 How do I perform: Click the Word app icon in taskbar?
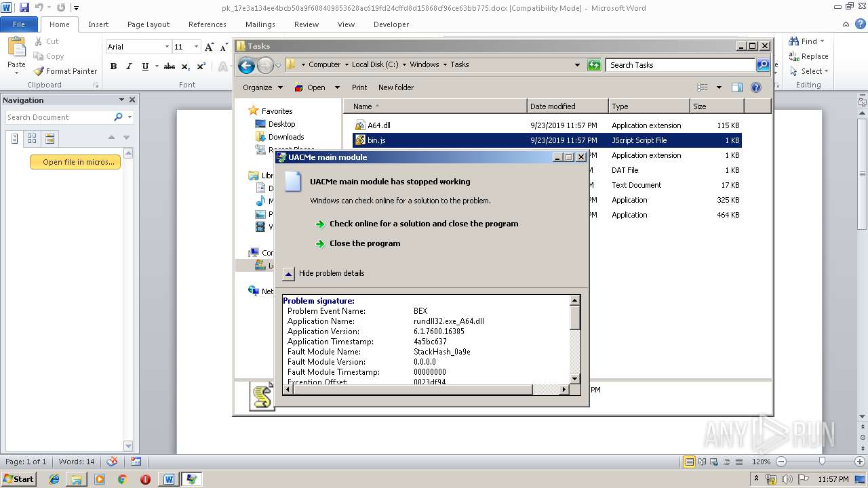point(168,479)
